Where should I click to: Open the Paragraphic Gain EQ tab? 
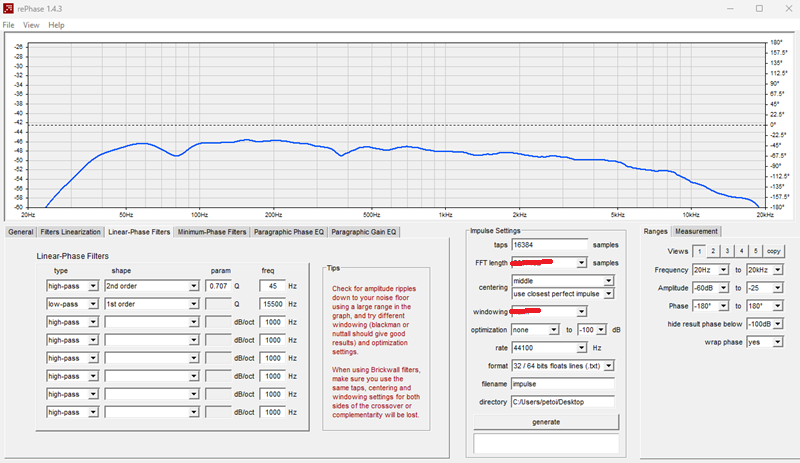point(363,232)
